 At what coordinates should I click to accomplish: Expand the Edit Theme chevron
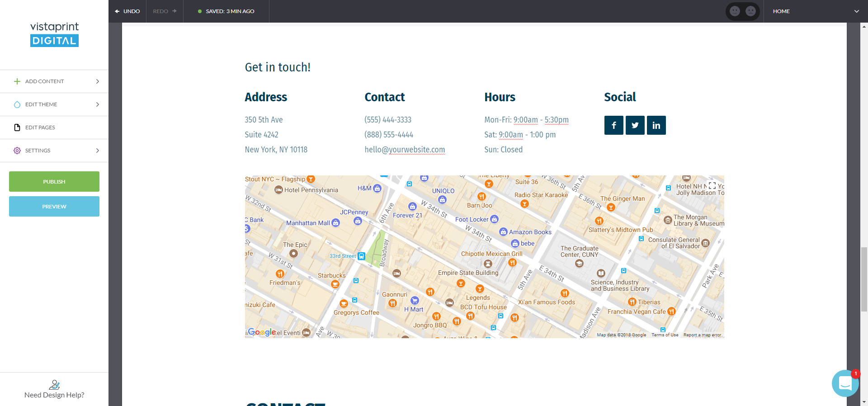98,104
